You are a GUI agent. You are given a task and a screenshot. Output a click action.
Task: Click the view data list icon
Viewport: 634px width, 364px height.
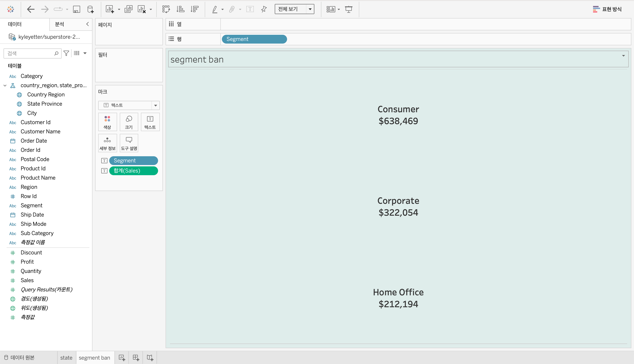77,53
